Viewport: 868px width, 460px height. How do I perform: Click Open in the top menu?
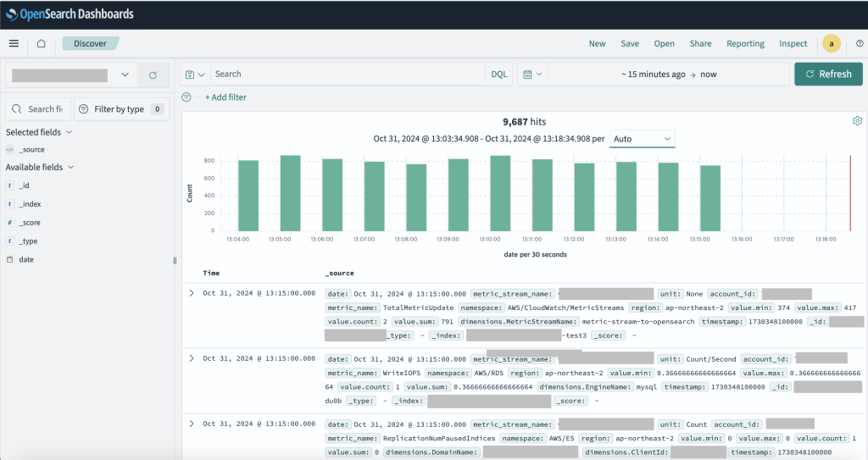coord(664,44)
